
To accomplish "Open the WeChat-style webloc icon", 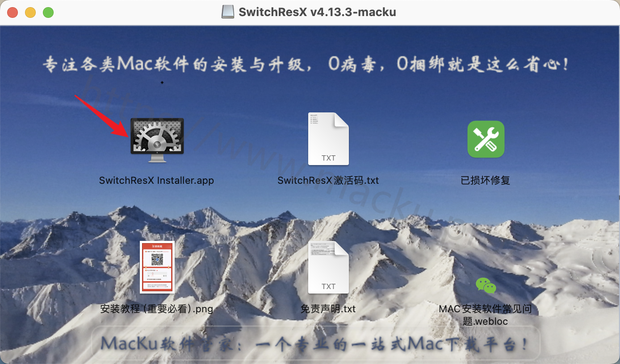I will (486, 285).
